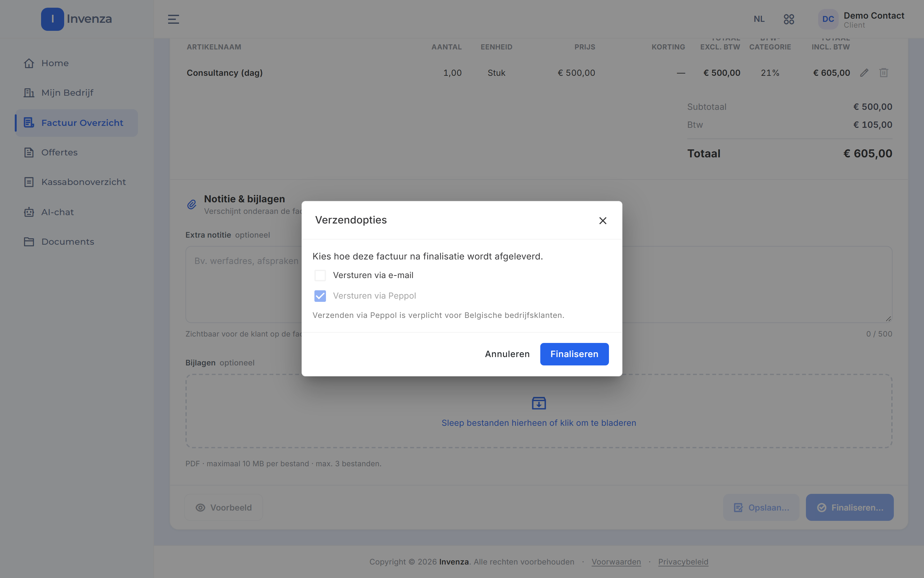Open the Voorwaarden footer link

click(x=616, y=562)
